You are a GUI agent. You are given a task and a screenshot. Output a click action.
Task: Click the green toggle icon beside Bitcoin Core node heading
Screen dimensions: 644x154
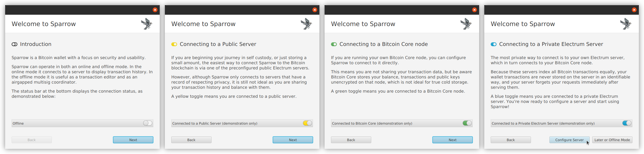click(334, 44)
